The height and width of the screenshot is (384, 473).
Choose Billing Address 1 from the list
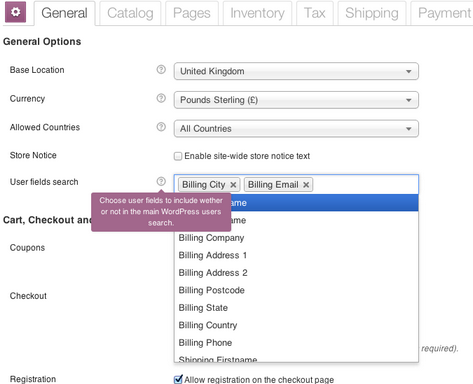coord(296,255)
